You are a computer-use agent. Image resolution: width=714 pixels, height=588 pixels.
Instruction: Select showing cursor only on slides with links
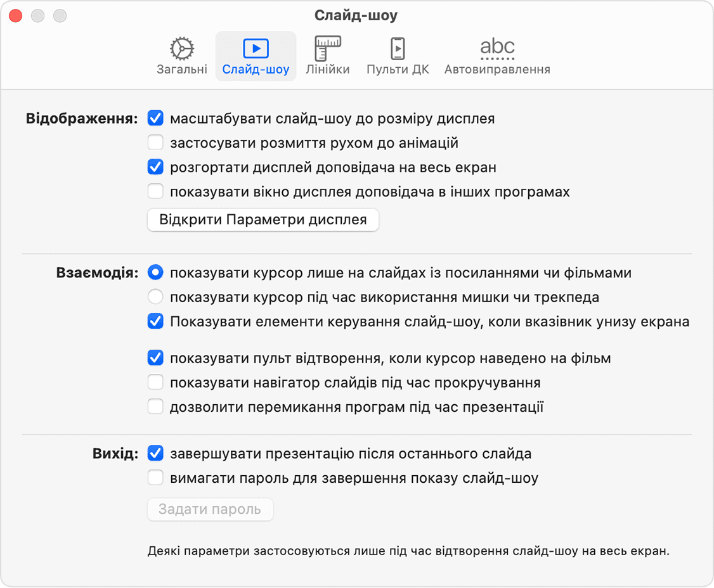(155, 272)
